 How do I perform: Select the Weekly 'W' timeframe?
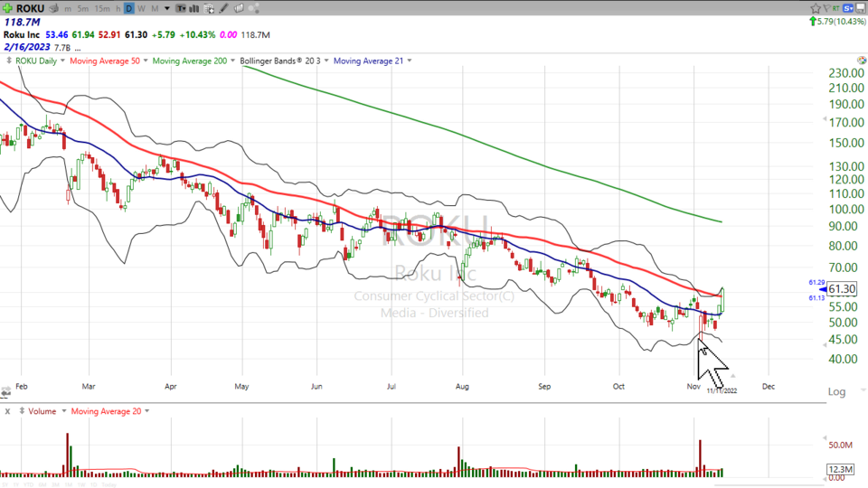[142, 8]
